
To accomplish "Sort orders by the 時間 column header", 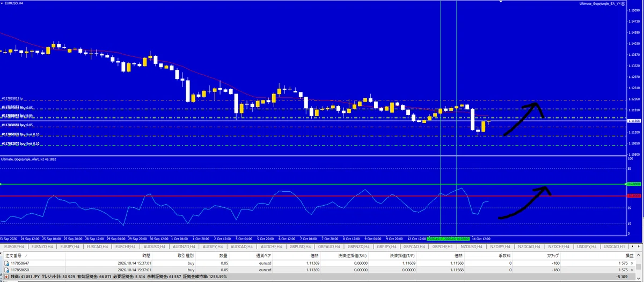I will pyautogui.click(x=147, y=256).
